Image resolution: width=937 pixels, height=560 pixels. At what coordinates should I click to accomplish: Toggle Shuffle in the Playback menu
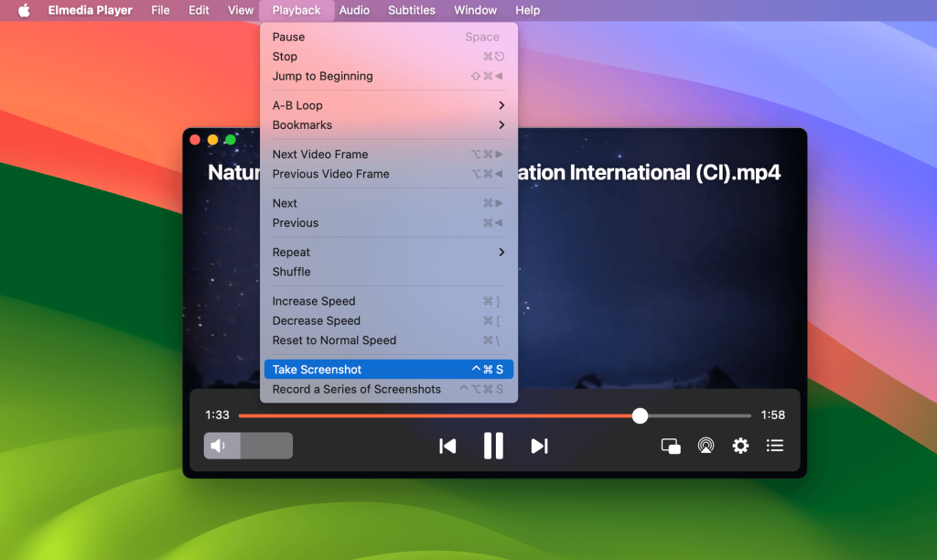[388, 273]
